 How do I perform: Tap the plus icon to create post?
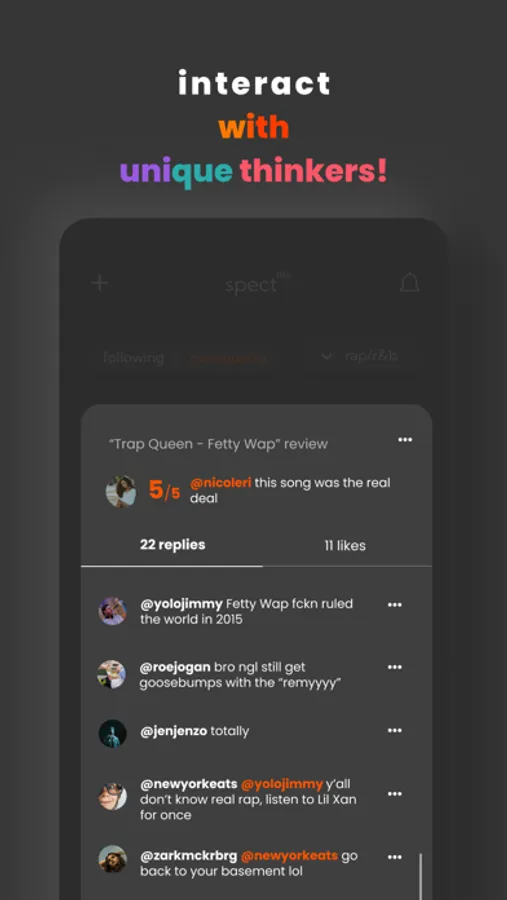click(100, 283)
